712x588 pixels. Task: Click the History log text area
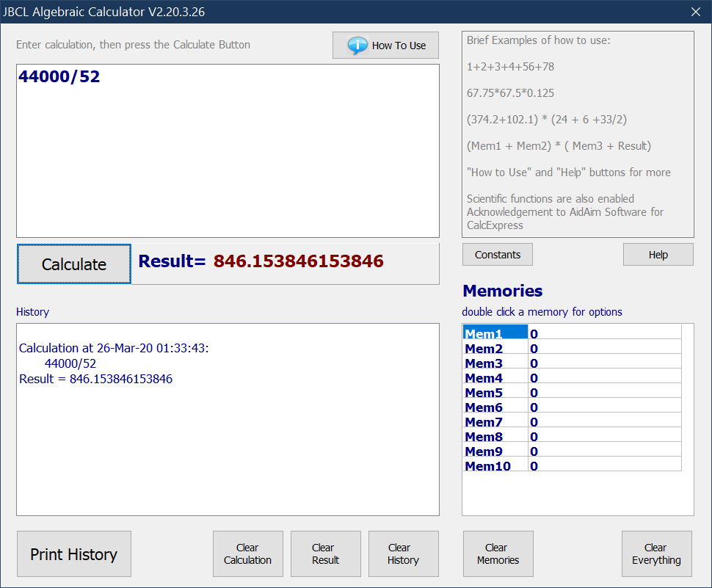click(x=228, y=440)
